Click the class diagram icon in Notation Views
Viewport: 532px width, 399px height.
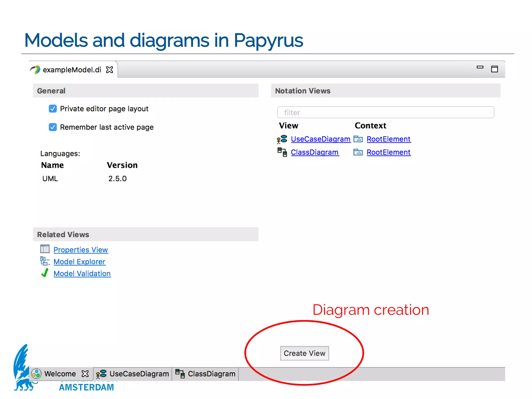point(282,152)
